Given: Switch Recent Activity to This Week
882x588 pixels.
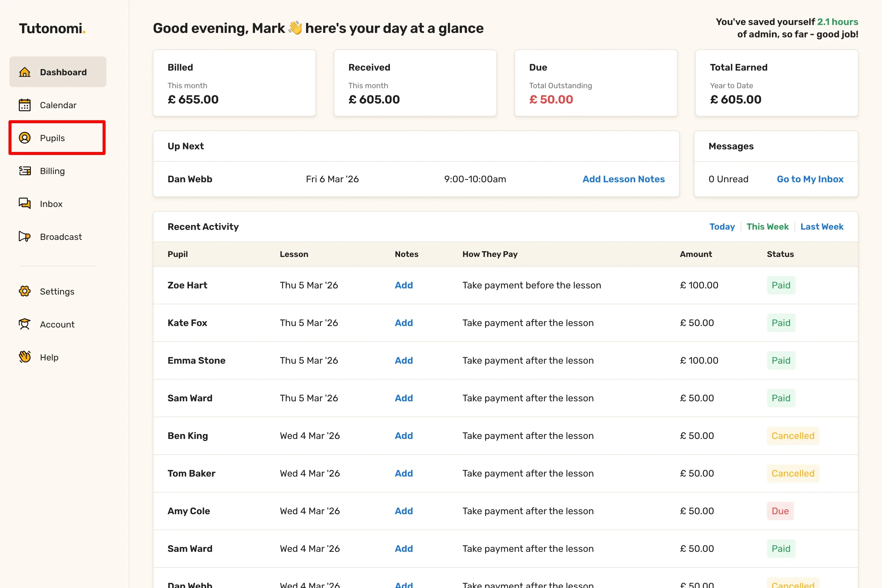Looking at the screenshot, I should click(767, 227).
